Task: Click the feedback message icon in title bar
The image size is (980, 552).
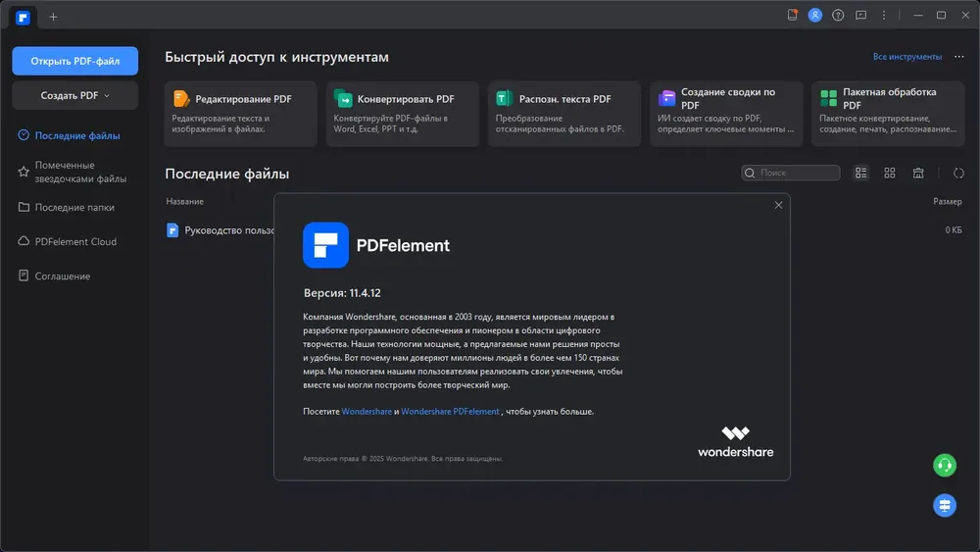Action: click(x=861, y=16)
